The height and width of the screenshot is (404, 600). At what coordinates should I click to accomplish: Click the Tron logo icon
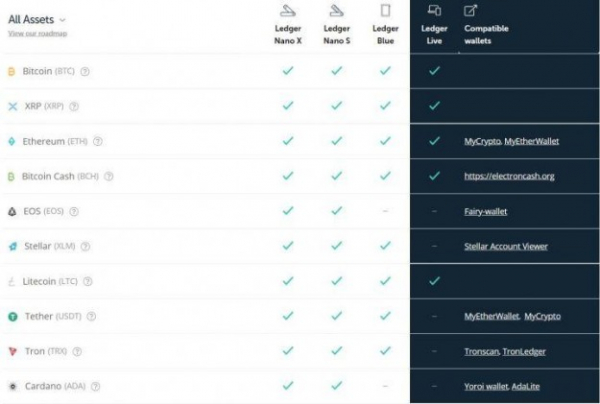point(12,351)
